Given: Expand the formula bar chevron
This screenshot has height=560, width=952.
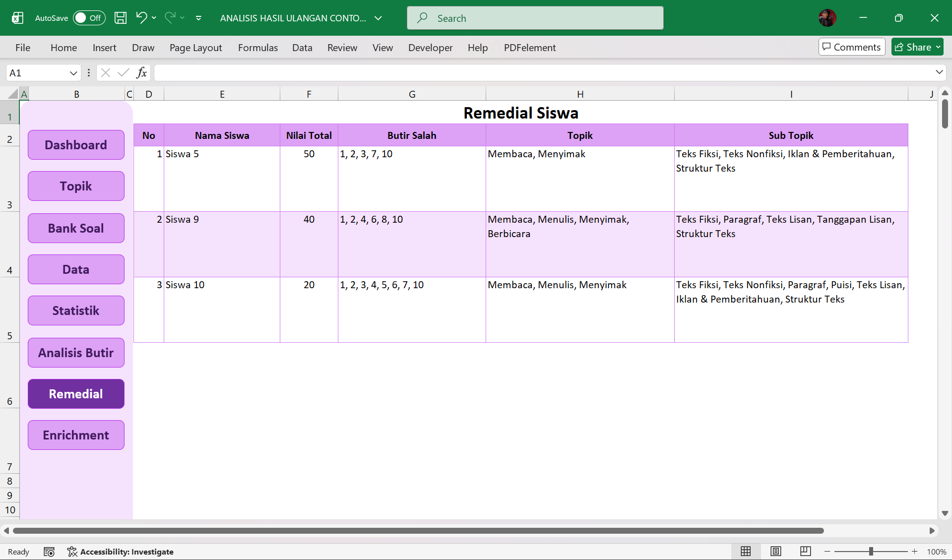Looking at the screenshot, I should coord(939,72).
